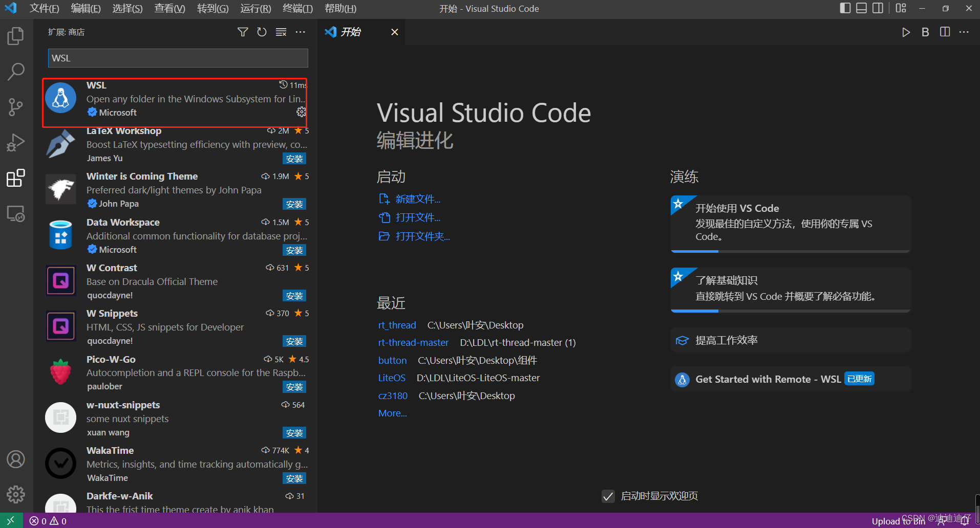980x528 pixels.
Task: Install the Data Workspace extension
Action: 294,250
